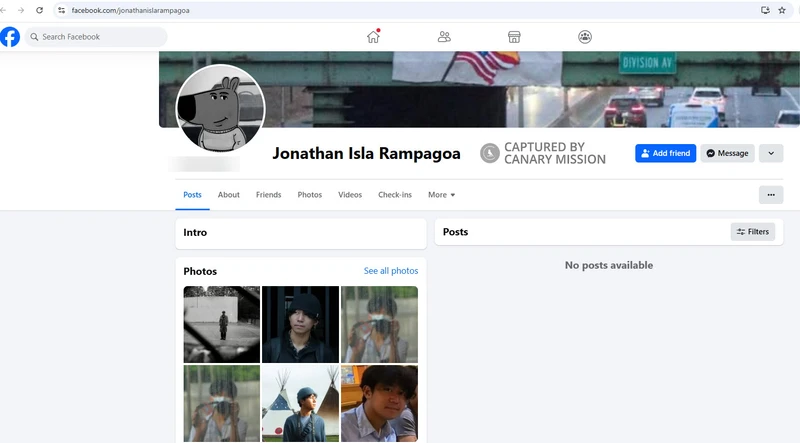
Task: Switch to the Friends profile tab
Action: pyautogui.click(x=268, y=195)
